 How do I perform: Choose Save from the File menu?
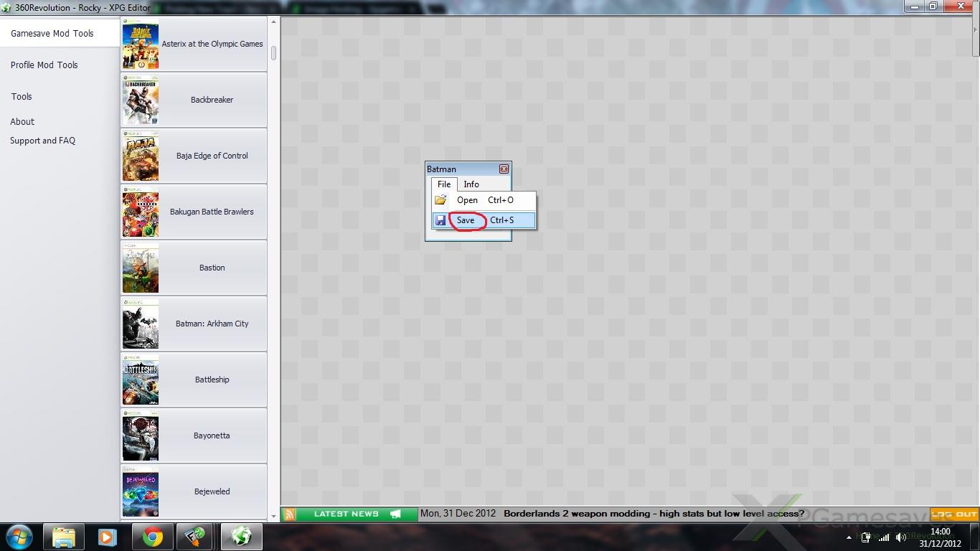pos(466,220)
